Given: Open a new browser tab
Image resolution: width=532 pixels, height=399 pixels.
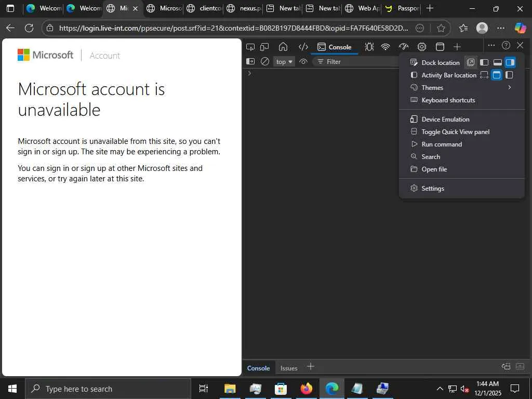Looking at the screenshot, I should pos(430,8).
